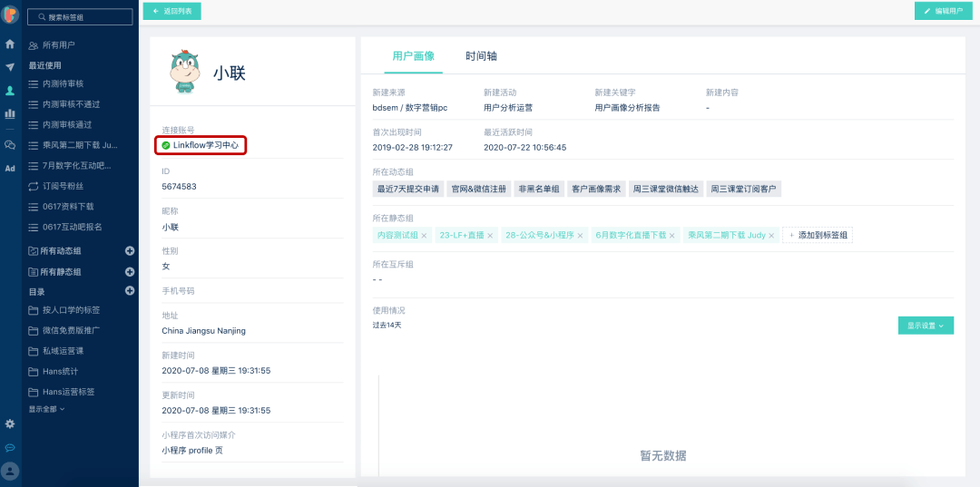Click the 搜索标签组 search field
The width and height of the screenshot is (980, 487).
(x=80, y=17)
